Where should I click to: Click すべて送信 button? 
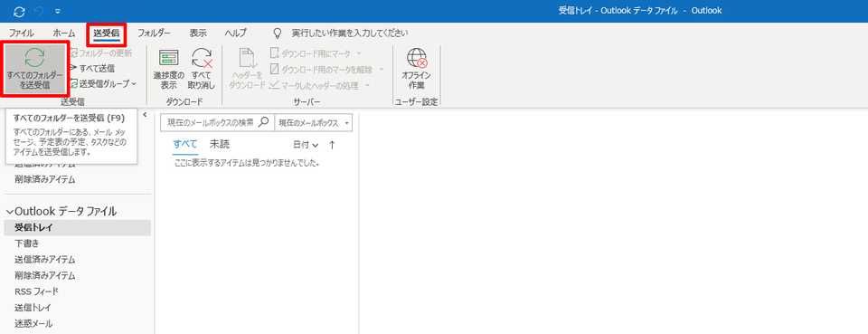(x=92, y=68)
